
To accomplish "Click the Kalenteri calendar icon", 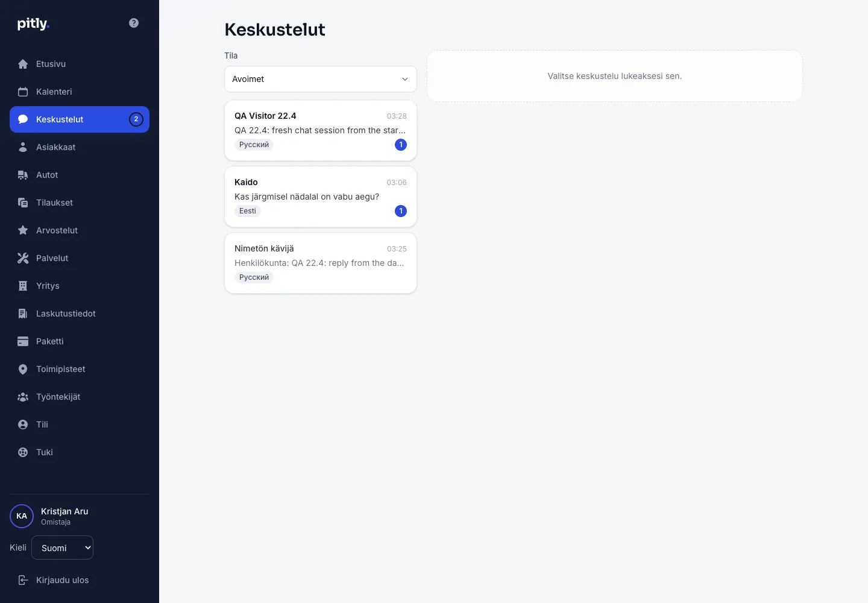I will pyautogui.click(x=23, y=92).
